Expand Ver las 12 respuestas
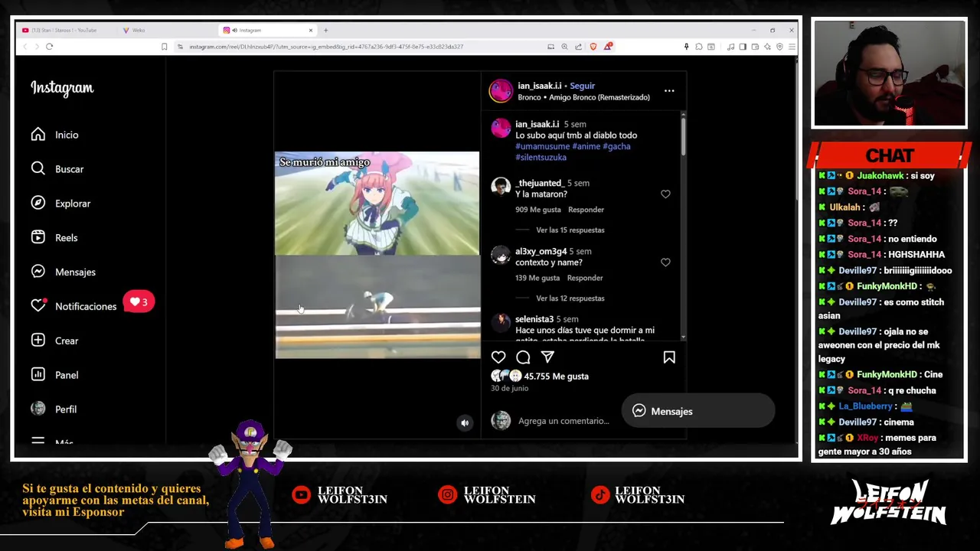 (x=570, y=298)
